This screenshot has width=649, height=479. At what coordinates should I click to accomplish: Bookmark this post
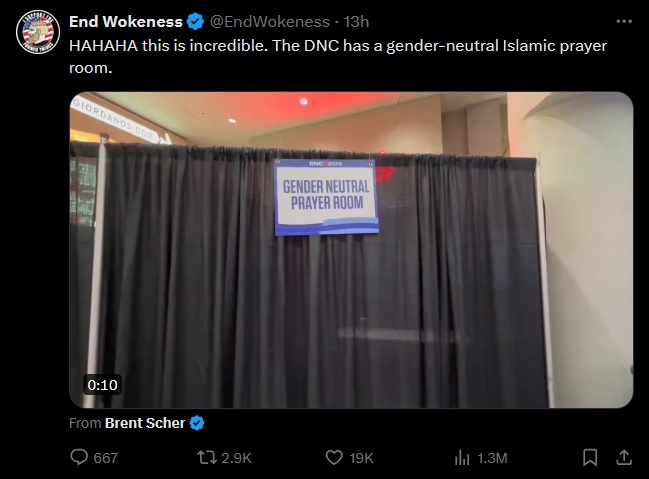(x=589, y=457)
